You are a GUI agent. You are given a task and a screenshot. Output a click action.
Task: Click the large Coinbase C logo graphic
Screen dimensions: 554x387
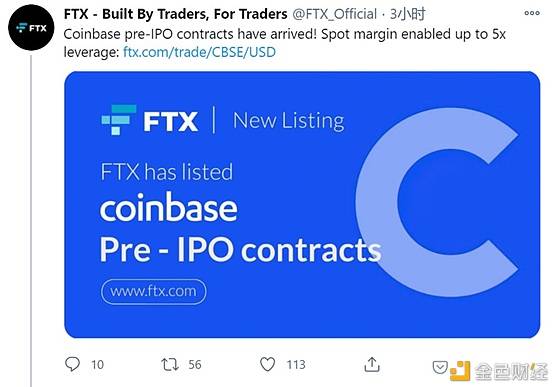click(x=437, y=203)
